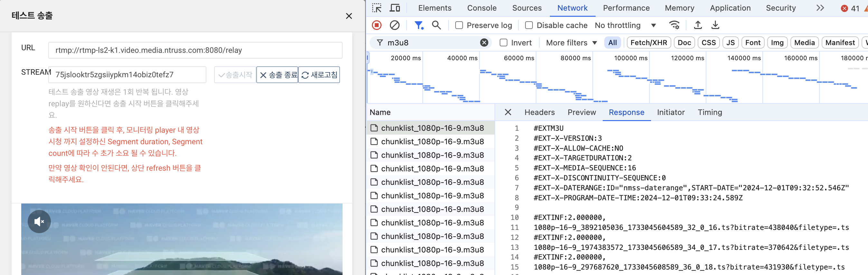Filter requests by Img type
The image size is (868, 275).
[777, 43]
